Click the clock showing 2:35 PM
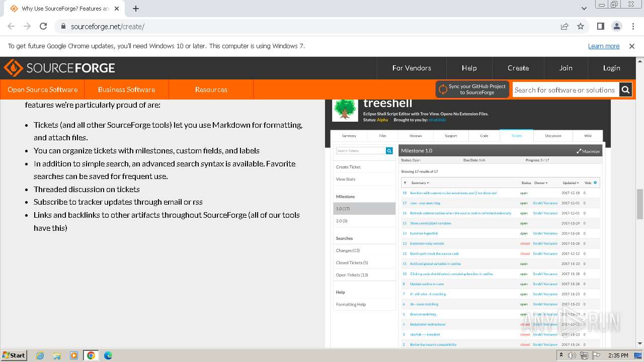 click(618, 355)
